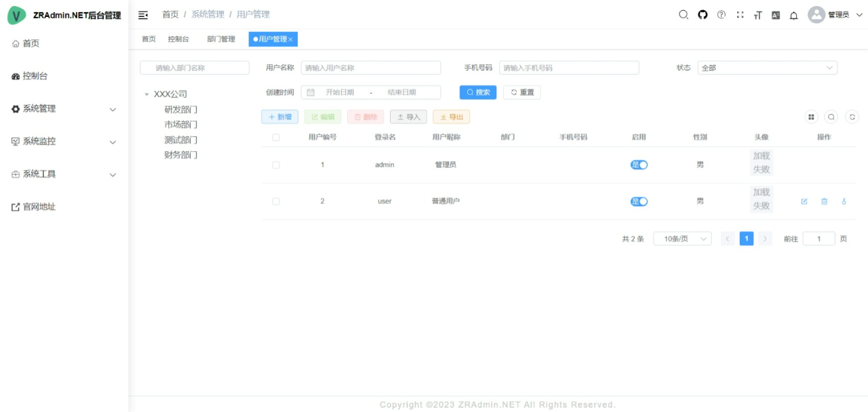Screen dimensions: 868x412
Task: Collapse the XXX公司 tree node
Action: click(146, 94)
